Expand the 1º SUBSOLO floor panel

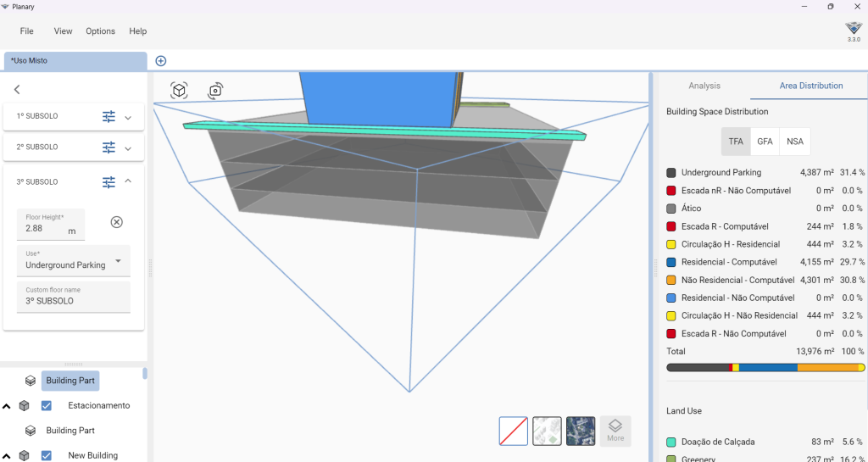click(129, 117)
